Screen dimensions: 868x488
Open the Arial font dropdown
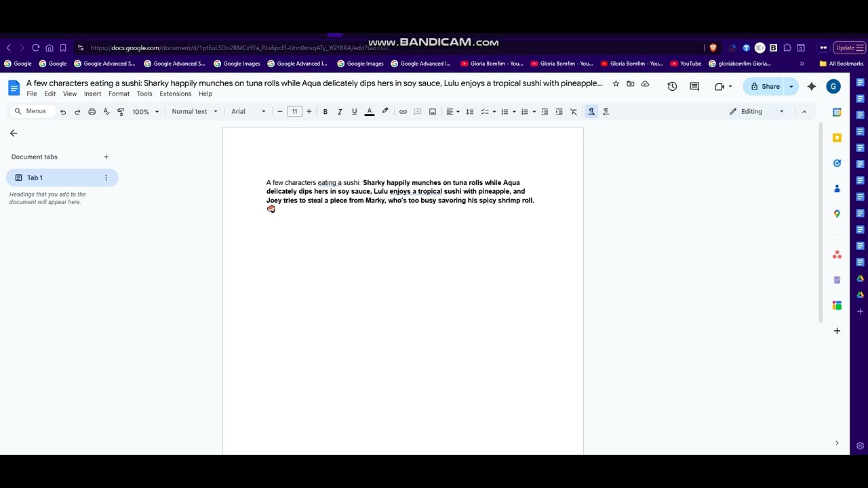coord(248,112)
